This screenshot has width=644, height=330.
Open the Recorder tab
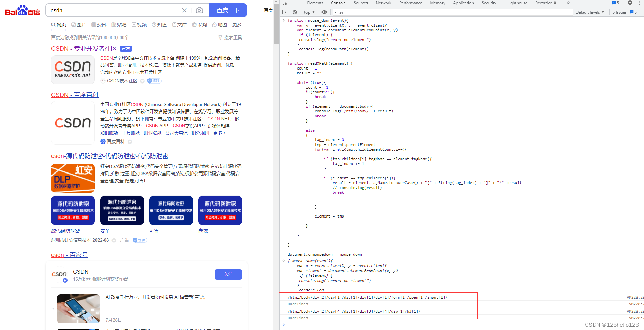pyautogui.click(x=545, y=3)
